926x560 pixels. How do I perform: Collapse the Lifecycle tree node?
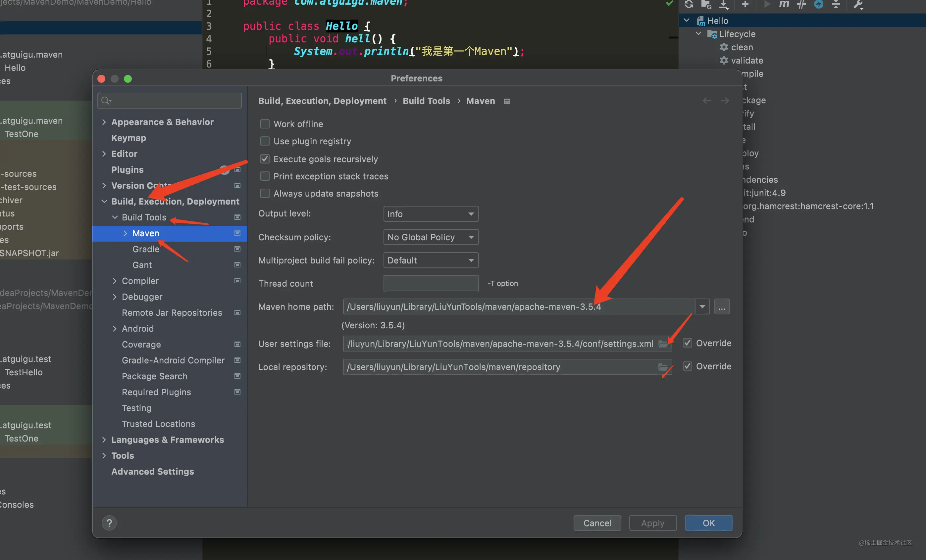[x=698, y=34]
